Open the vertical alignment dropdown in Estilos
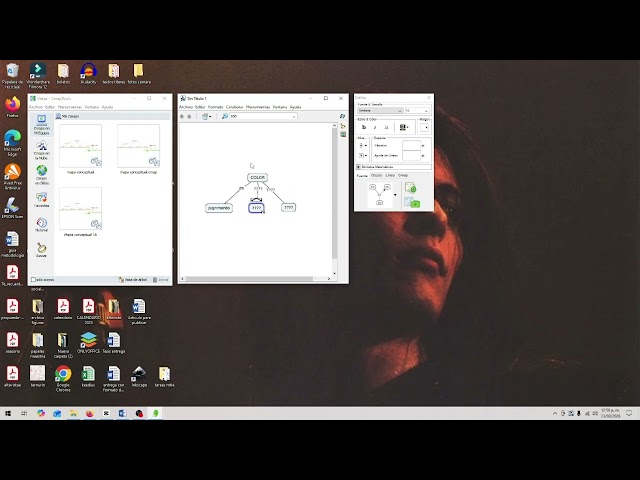 click(x=362, y=156)
